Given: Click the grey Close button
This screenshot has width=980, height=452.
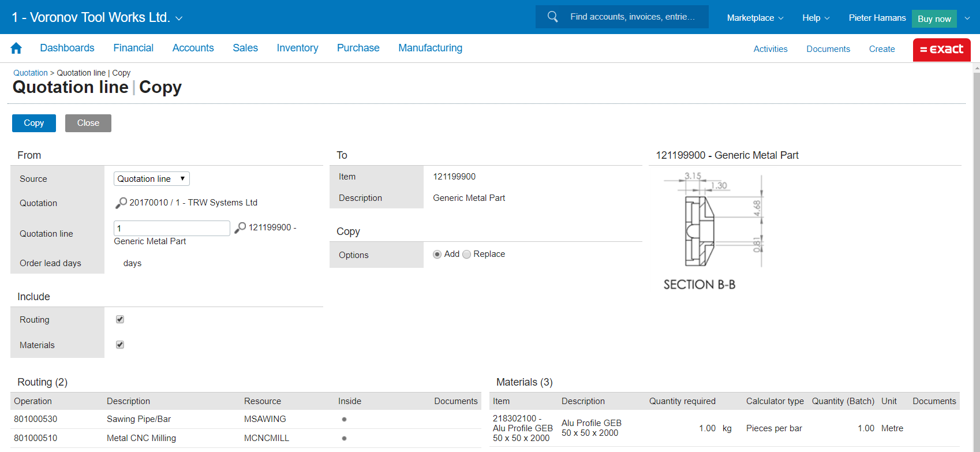Looking at the screenshot, I should click(x=88, y=123).
